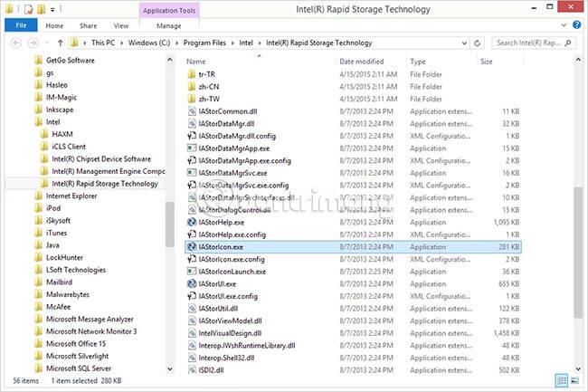Select iCLS Client folder in tree
This screenshot has height=392, width=588.
point(69,147)
